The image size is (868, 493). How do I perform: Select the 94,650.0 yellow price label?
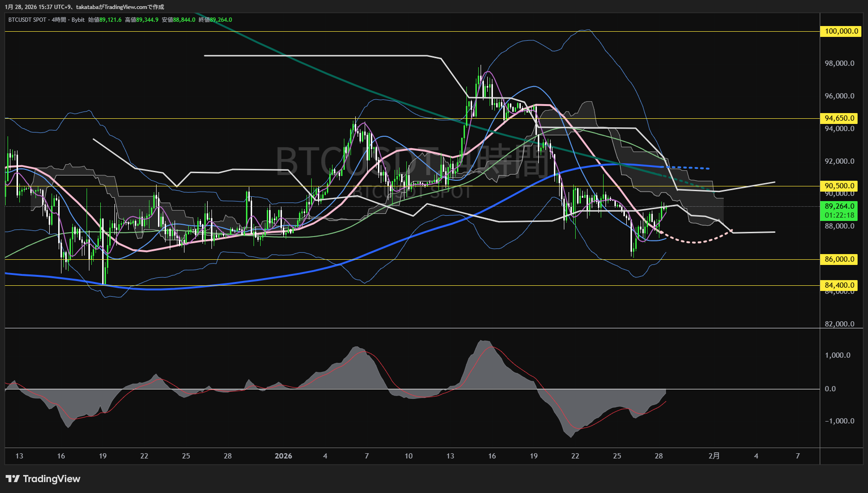tap(840, 118)
